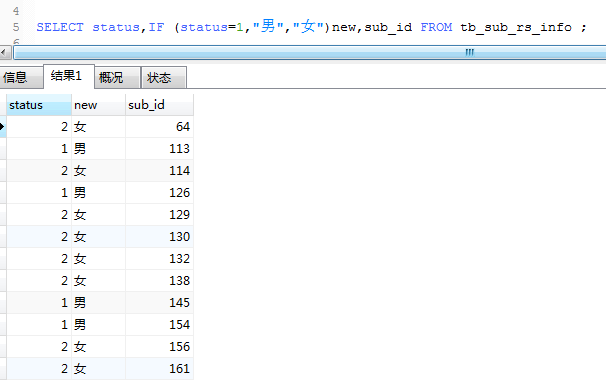Select the cell with sub_id 132
Viewport: 606px width, 381px height.
tap(159, 259)
